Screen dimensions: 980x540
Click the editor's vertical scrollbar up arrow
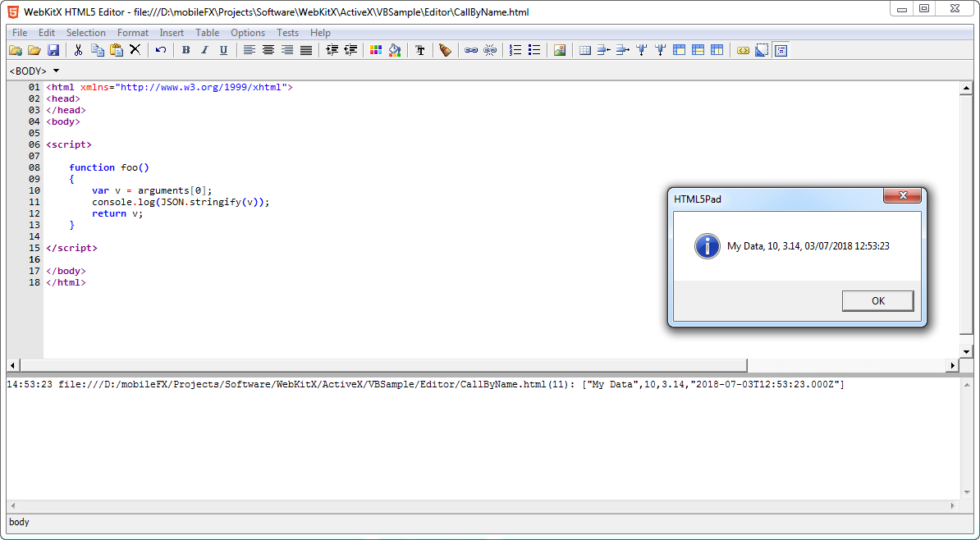[966, 88]
